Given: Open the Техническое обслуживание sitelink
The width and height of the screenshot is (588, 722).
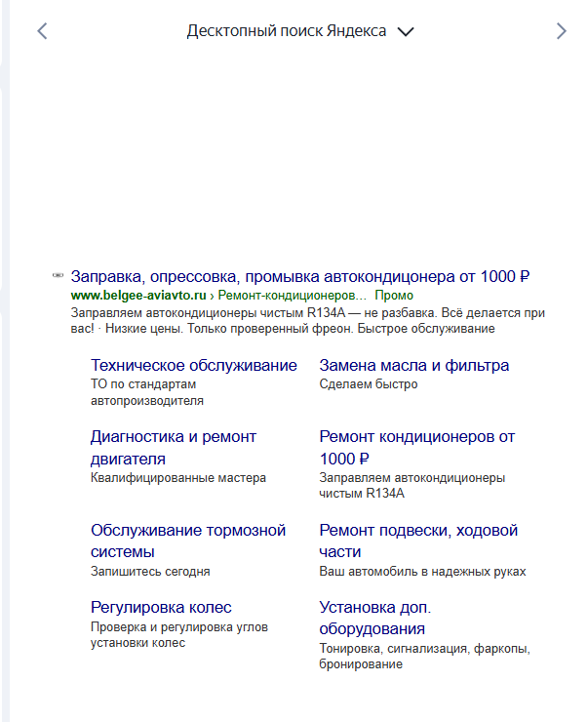Looking at the screenshot, I should [x=194, y=365].
